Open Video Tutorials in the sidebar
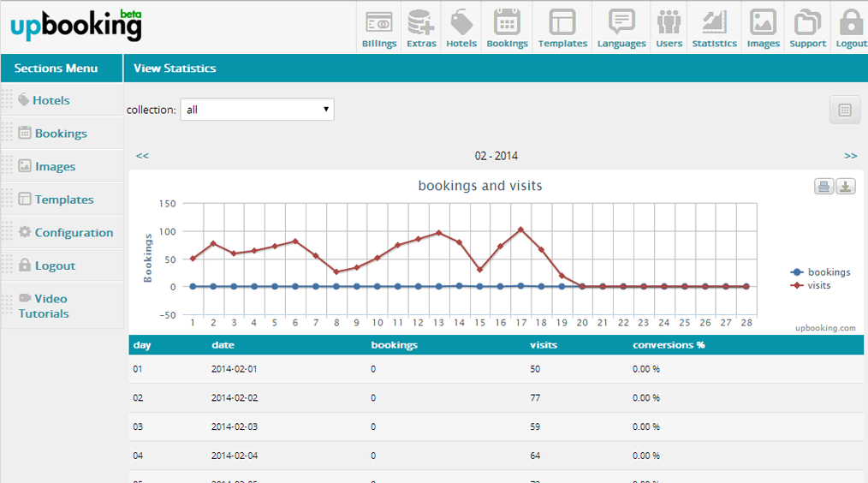Image resolution: width=868 pixels, height=483 pixels. (x=44, y=306)
